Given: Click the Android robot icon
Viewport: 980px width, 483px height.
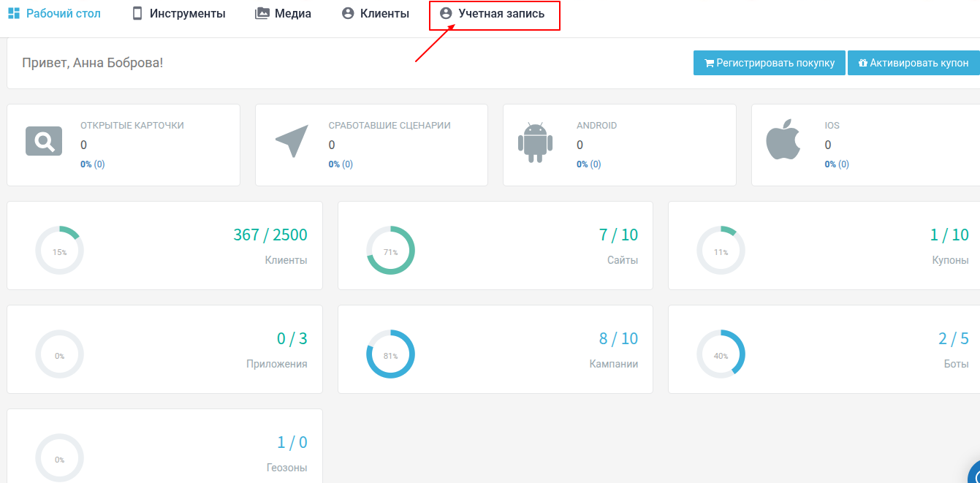Looking at the screenshot, I should click(x=535, y=142).
